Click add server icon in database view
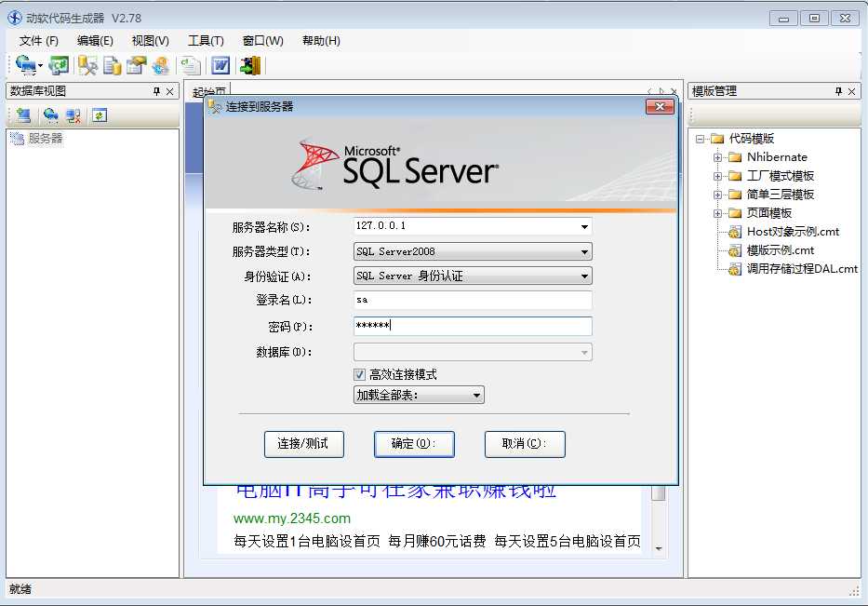This screenshot has width=868, height=606. [23, 115]
